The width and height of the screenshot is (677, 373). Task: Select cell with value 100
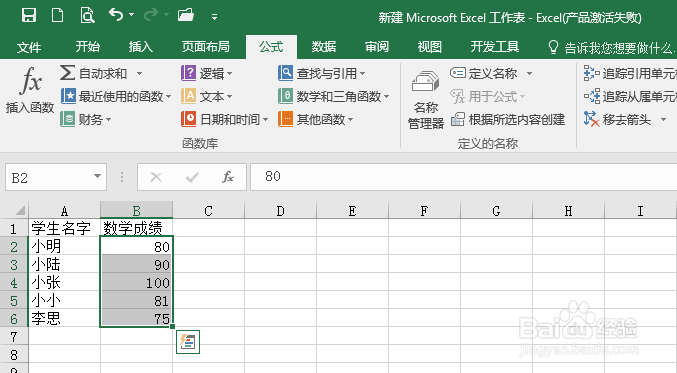pos(136,283)
